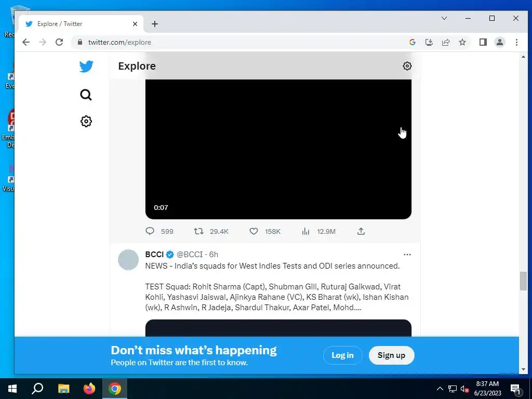Click the muted volume icon in tray
532x399 pixels.
[464, 389]
